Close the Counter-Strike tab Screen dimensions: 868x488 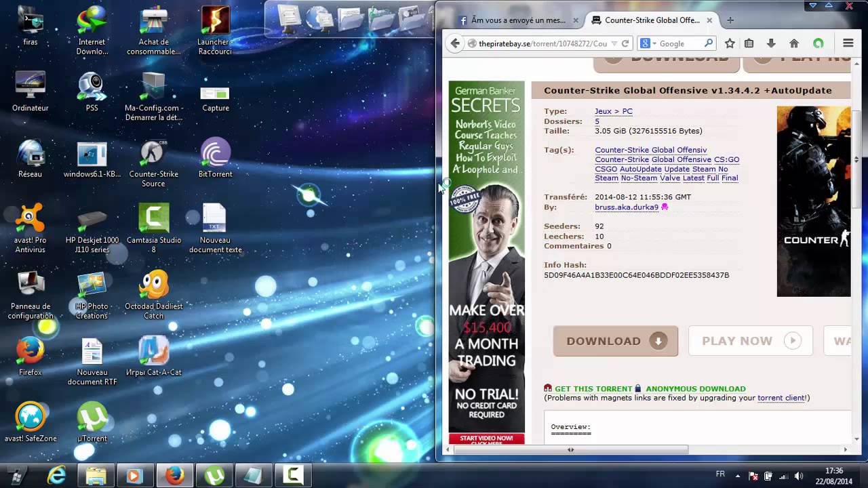tap(709, 20)
